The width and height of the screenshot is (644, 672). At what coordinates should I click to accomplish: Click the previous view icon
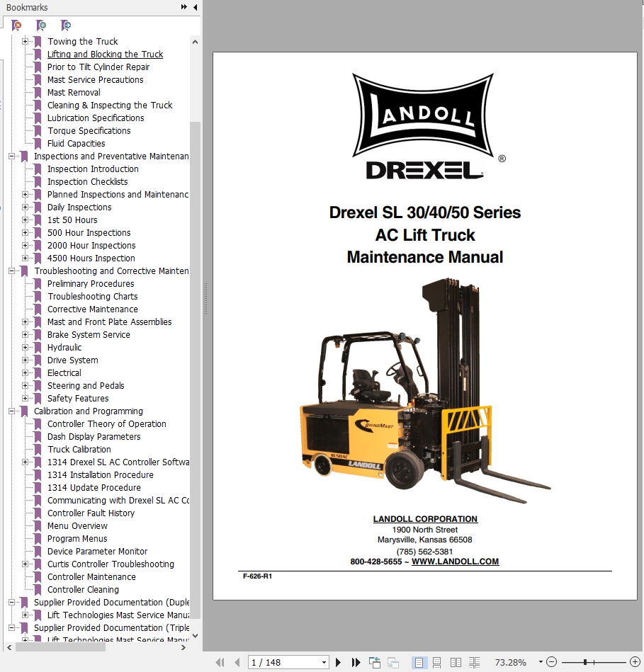375,663
